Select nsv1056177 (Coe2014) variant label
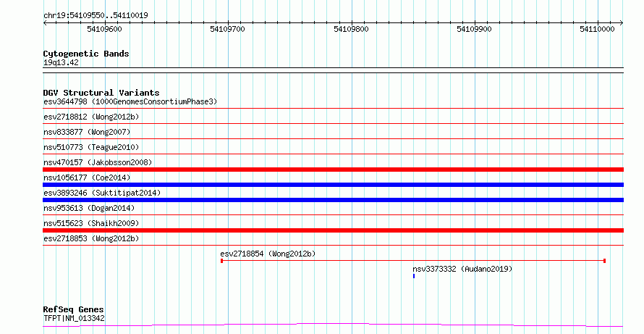Screen dimensions: 644x334 (x=87, y=178)
